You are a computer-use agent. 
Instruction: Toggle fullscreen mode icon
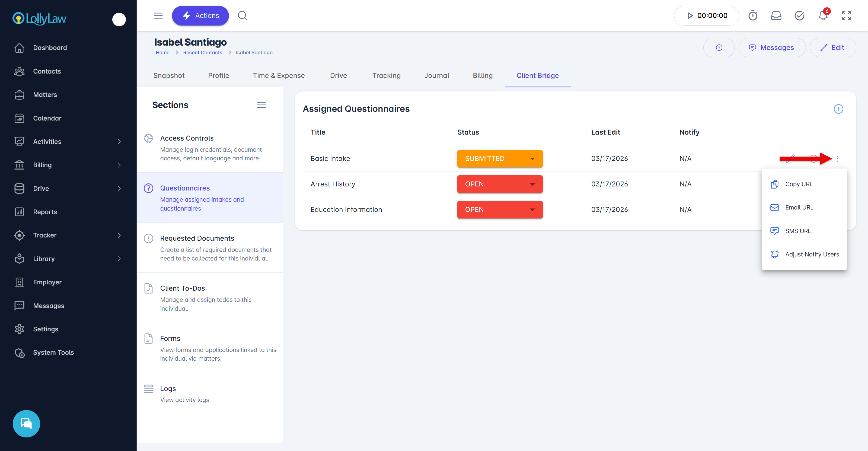click(846, 16)
